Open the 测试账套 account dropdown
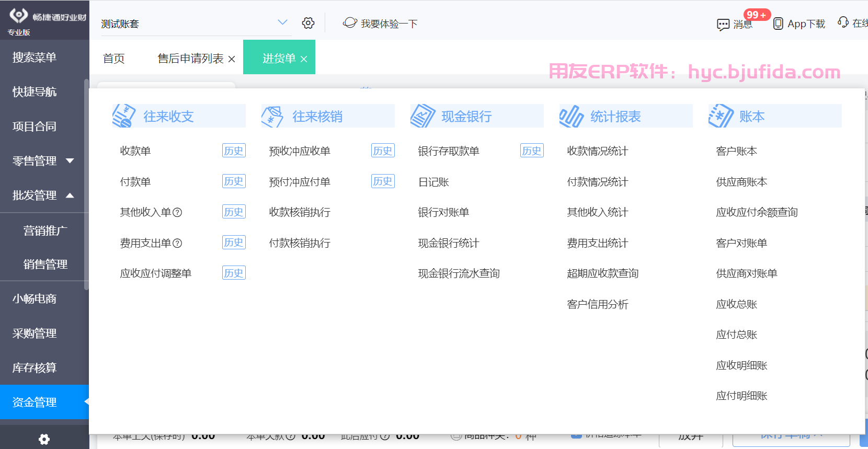The width and height of the screenshot is (868, 449). tap(195, 23)
